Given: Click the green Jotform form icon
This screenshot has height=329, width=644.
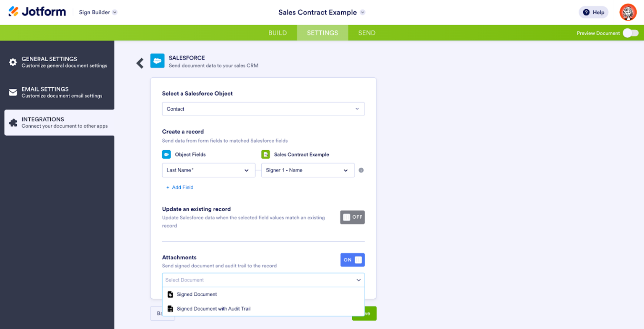Looking at the screenshot, I should 266,154.
